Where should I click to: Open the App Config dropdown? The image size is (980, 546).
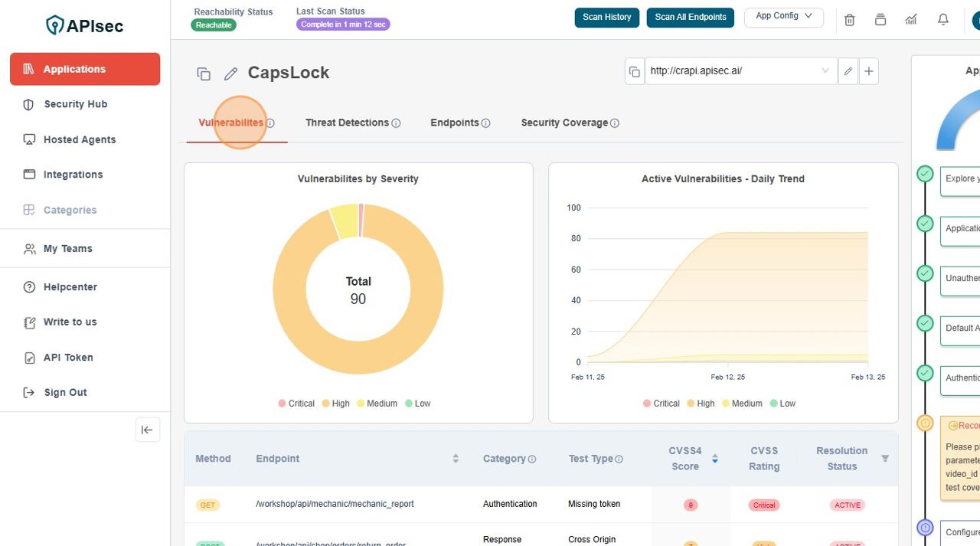783,16
